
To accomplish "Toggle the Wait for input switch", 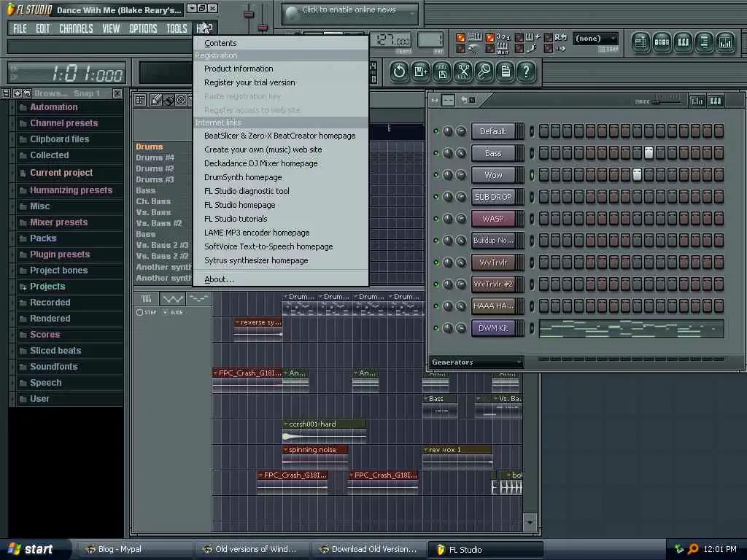I will [x=490, y=48].
